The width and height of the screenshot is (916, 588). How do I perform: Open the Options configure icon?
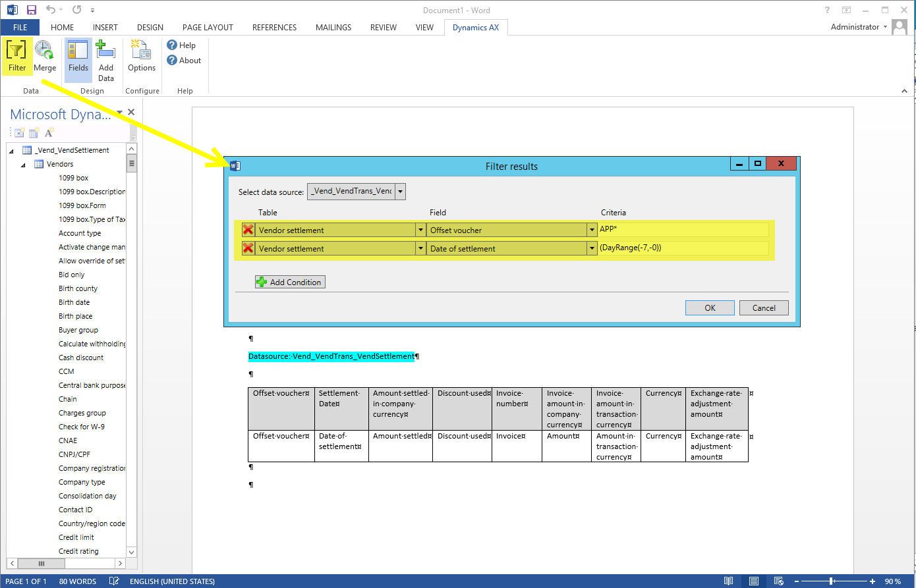(x=141, y=50)
